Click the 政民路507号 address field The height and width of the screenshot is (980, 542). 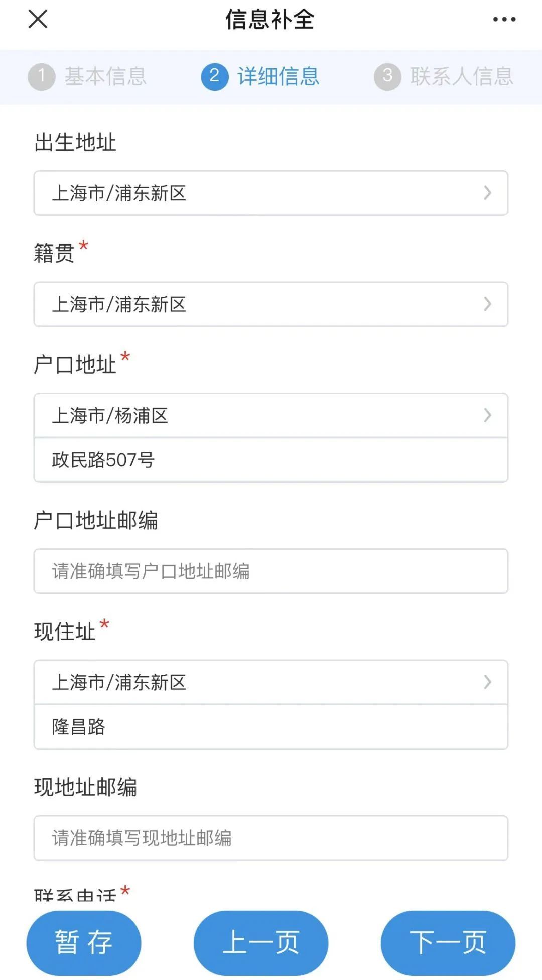pos(270,460)
